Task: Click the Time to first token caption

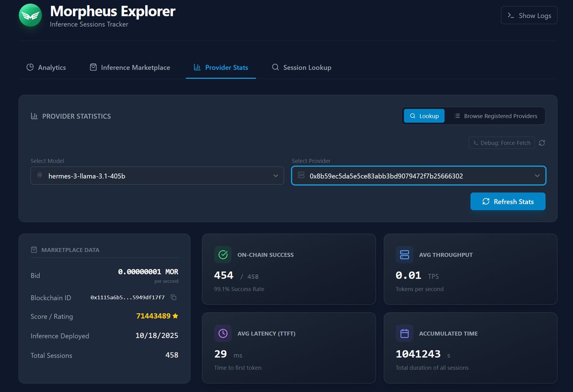Action: coord(238,368)
